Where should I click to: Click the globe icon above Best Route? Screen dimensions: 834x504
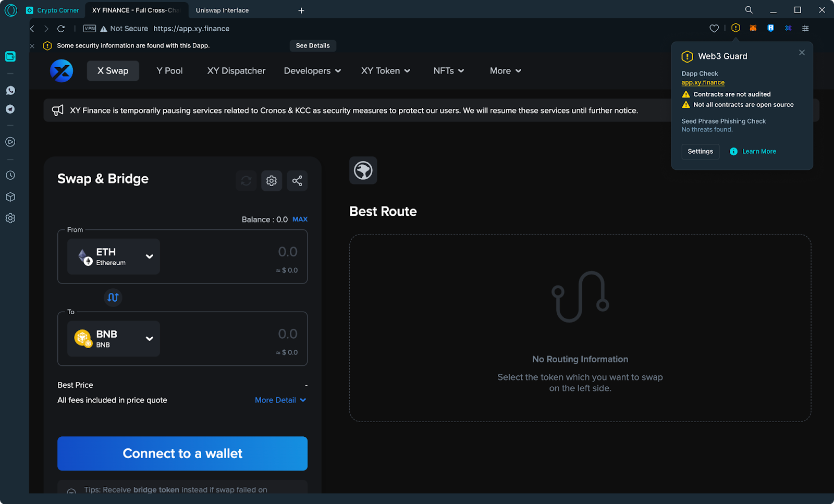coord(363,170)
